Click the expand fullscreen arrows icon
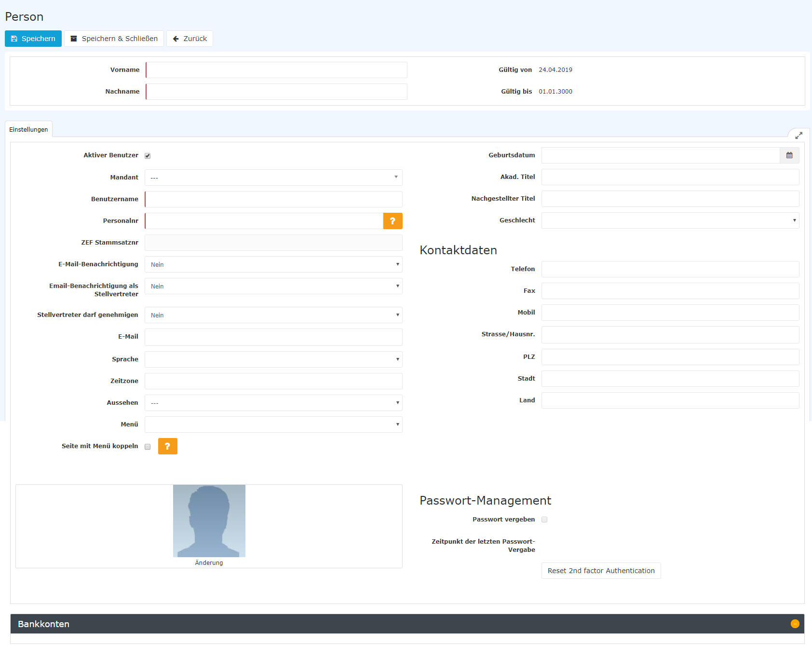 798,136
